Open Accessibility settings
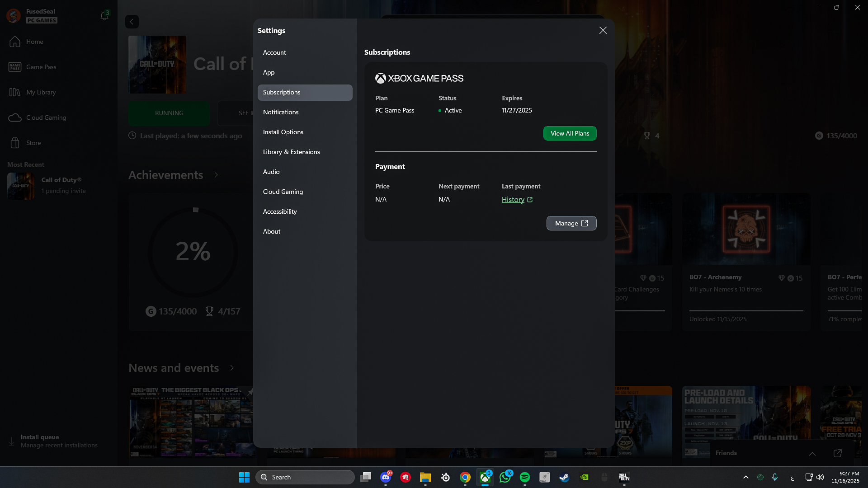The image size is (868, 488). click(x=305, y=211)
